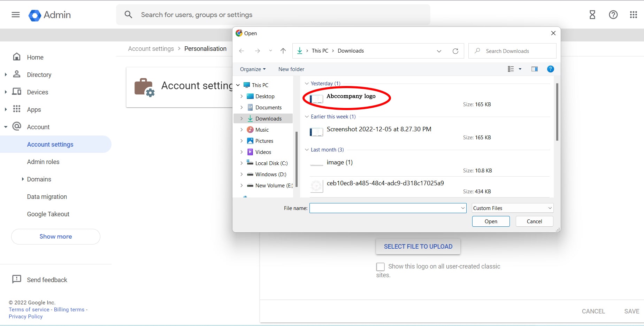Toggle the preview pane icon
The width and height of the screenshot is (644, 326).
(x=534, y=69)
